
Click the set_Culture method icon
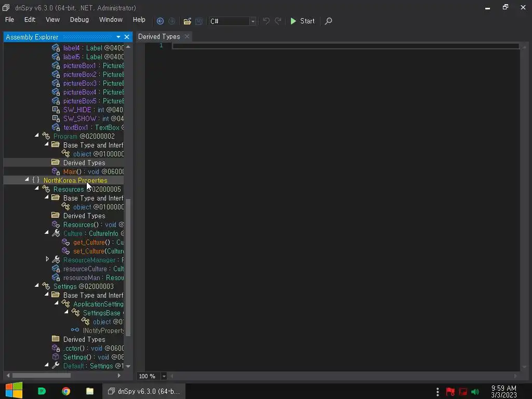click(x=66, y=251)
